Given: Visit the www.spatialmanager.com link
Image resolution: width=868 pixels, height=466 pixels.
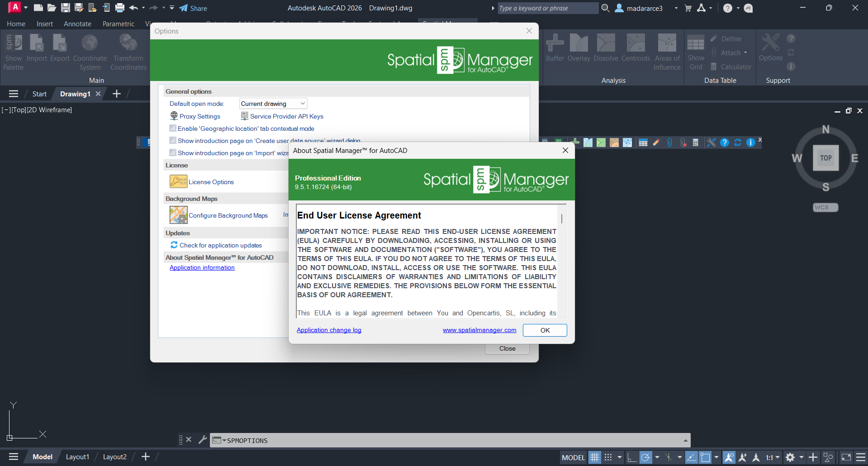Looking at the screenshot, I should pyautogui.click(x=479, y=330).
